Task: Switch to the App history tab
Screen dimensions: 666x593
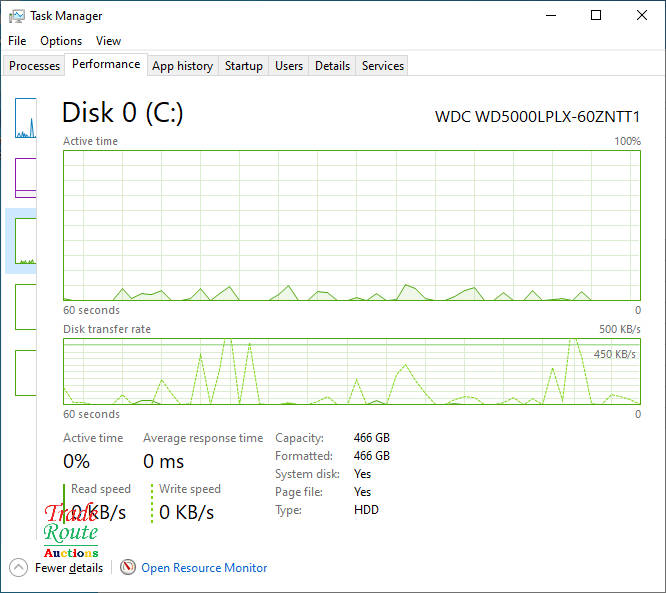Action: click(x=182, y=66)
